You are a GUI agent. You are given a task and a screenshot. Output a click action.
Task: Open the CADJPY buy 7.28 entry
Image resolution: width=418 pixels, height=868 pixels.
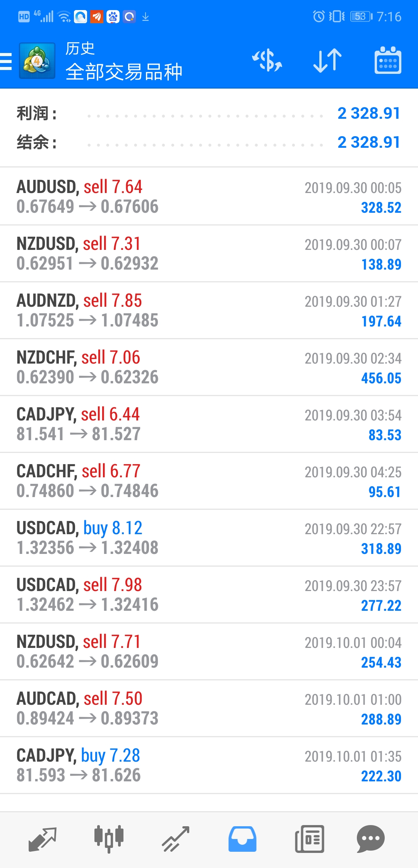click(x=209, y=765)
